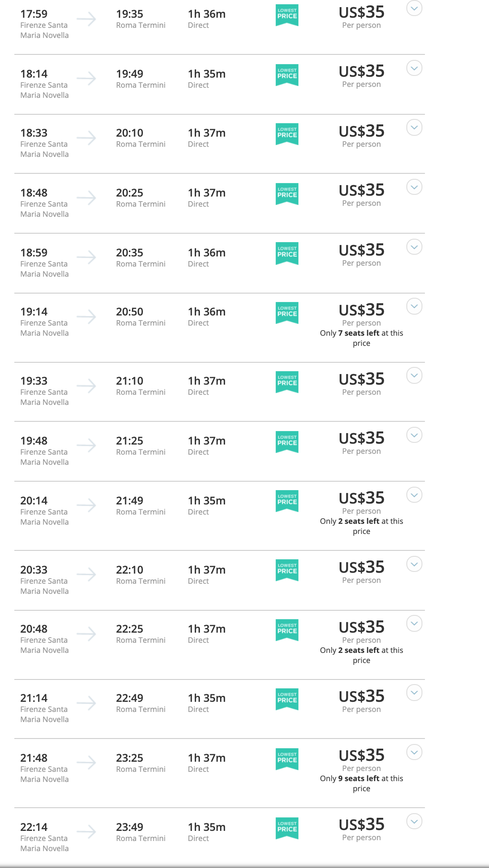Image resolution: width=489 pixels, height=868 pixels.
Task: Click Lowest Price badge on 19:33 train
Action: 287,382
